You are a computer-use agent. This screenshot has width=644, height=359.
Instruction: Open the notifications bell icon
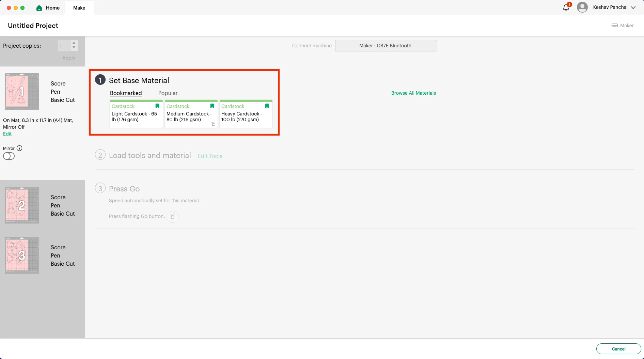pyautogui.click(x=566, y=7)
